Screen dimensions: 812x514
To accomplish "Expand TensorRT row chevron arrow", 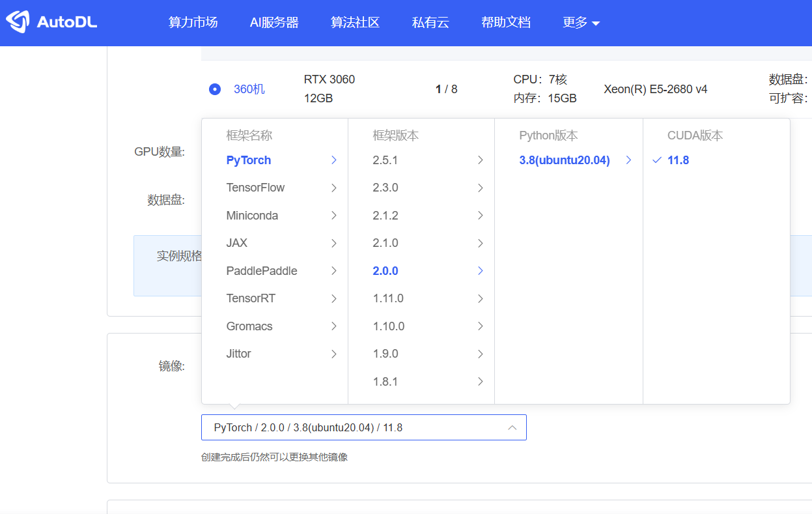I will pos(334,298).
